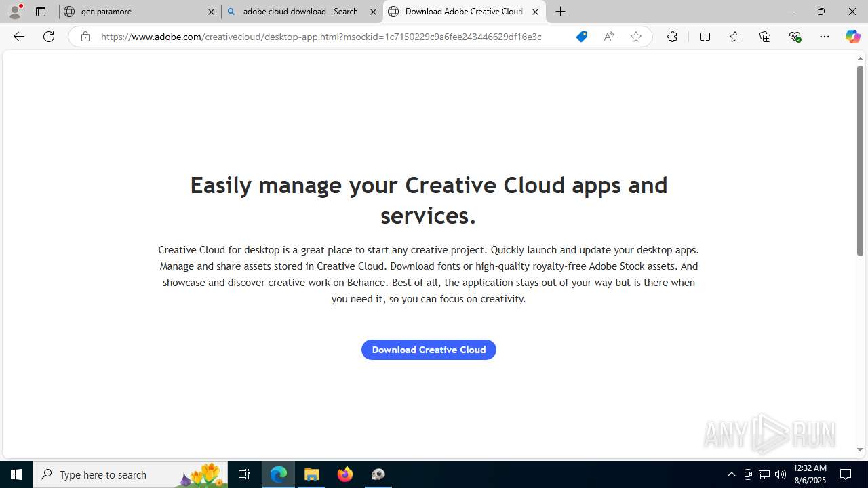868x488 pixels.
Task: Minimize the Edge window
Action: (x=790, y=12)
